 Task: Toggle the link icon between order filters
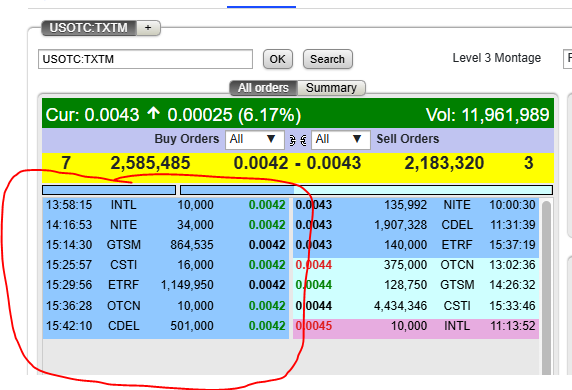pyautogui.click(x=298, y=140)
